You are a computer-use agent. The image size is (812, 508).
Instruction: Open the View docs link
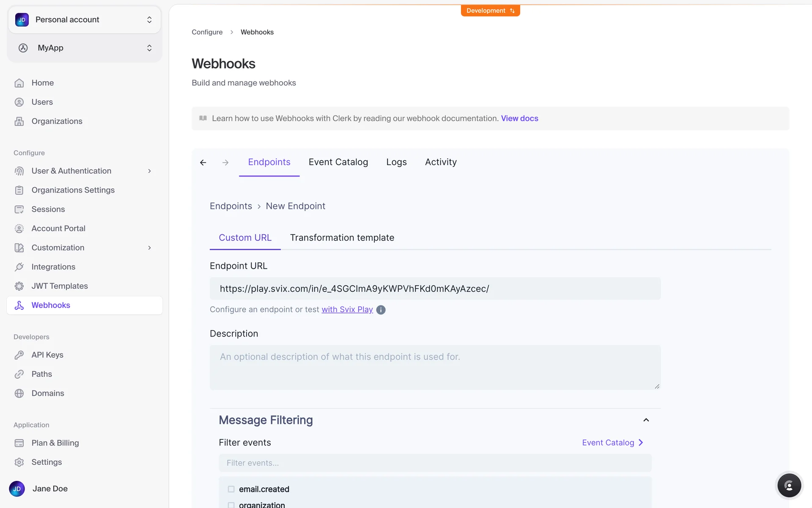[519, 119]
